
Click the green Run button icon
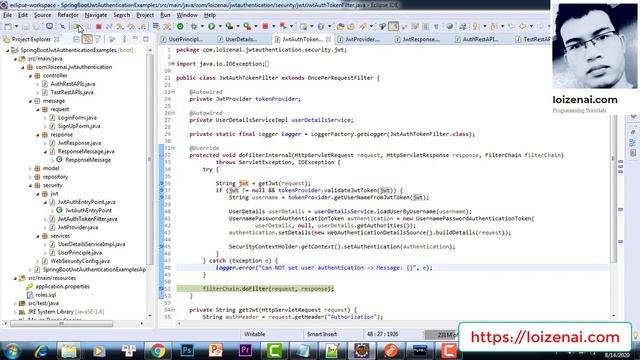(x=211, y=27)
